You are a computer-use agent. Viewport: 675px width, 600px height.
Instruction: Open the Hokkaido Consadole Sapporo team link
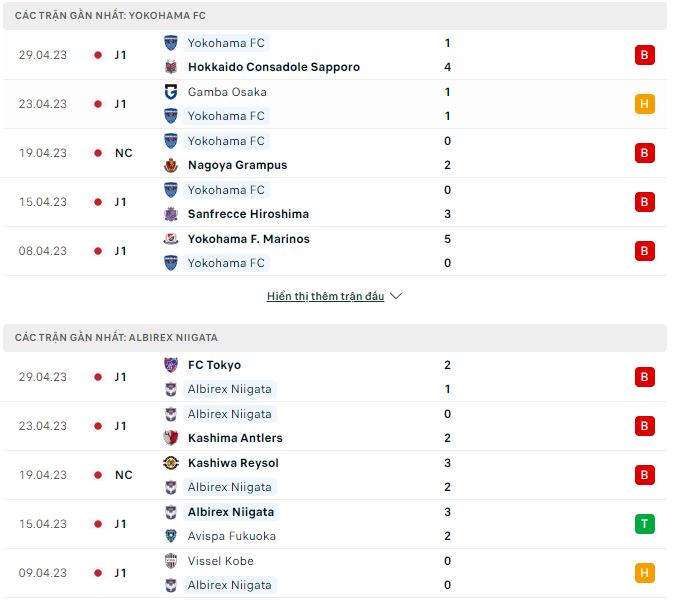click(273, 67)
